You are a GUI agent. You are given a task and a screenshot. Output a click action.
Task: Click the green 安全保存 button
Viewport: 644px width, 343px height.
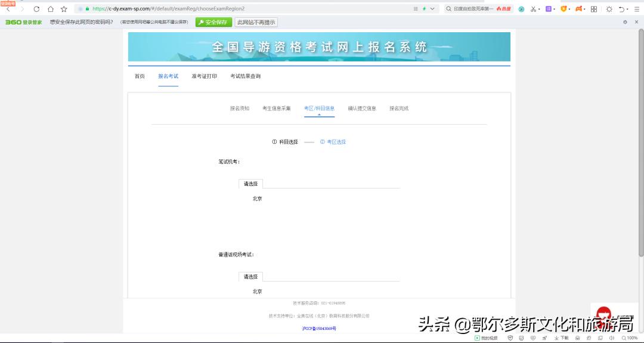(x=213, y=22)
